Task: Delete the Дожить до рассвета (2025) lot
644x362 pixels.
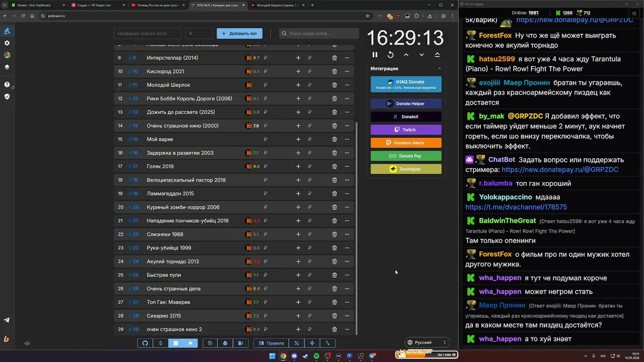Action: 335,112
